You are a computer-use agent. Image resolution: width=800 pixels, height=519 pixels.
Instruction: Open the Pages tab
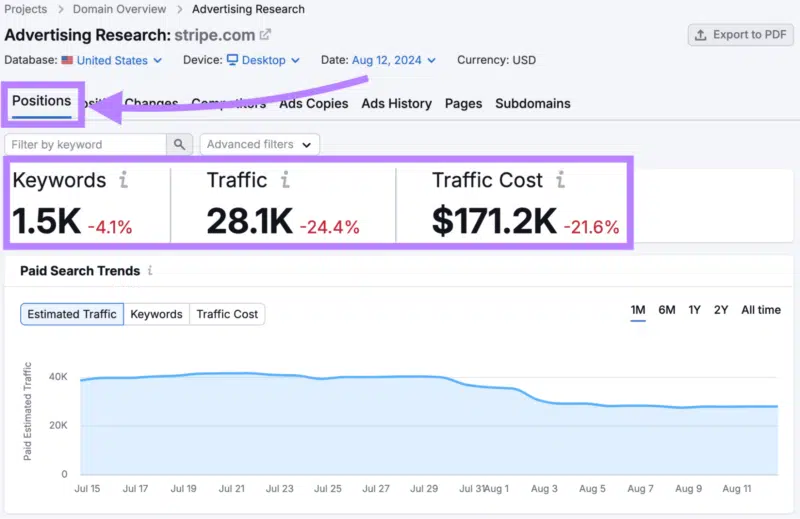[463, 104]
